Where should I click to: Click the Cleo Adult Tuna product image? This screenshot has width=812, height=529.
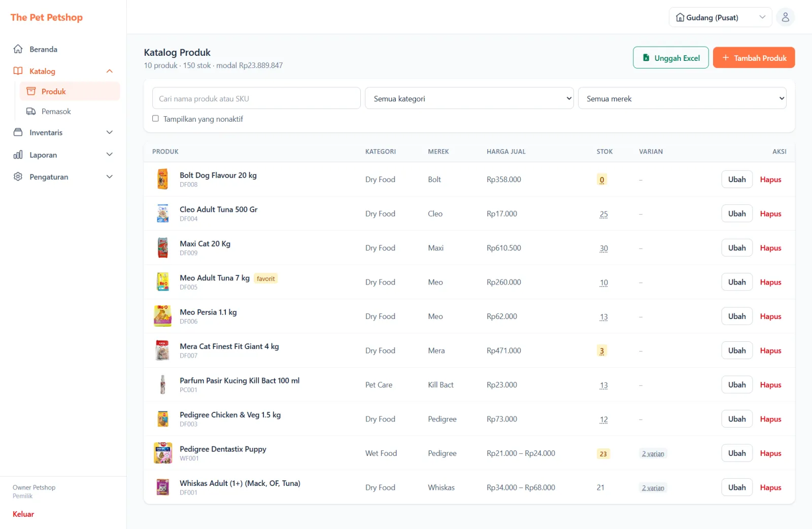tap(163, 214)
